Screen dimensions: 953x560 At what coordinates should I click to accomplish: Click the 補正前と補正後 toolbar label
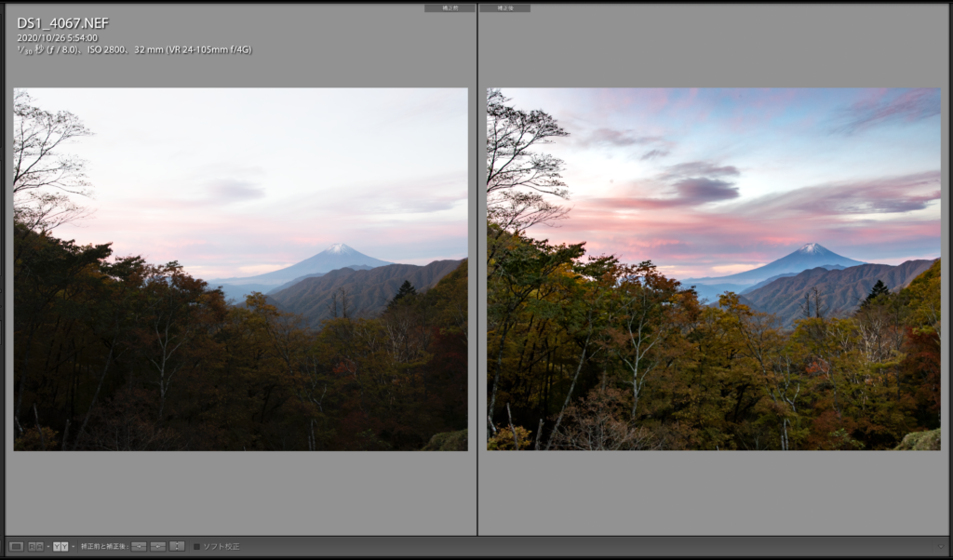103,546
